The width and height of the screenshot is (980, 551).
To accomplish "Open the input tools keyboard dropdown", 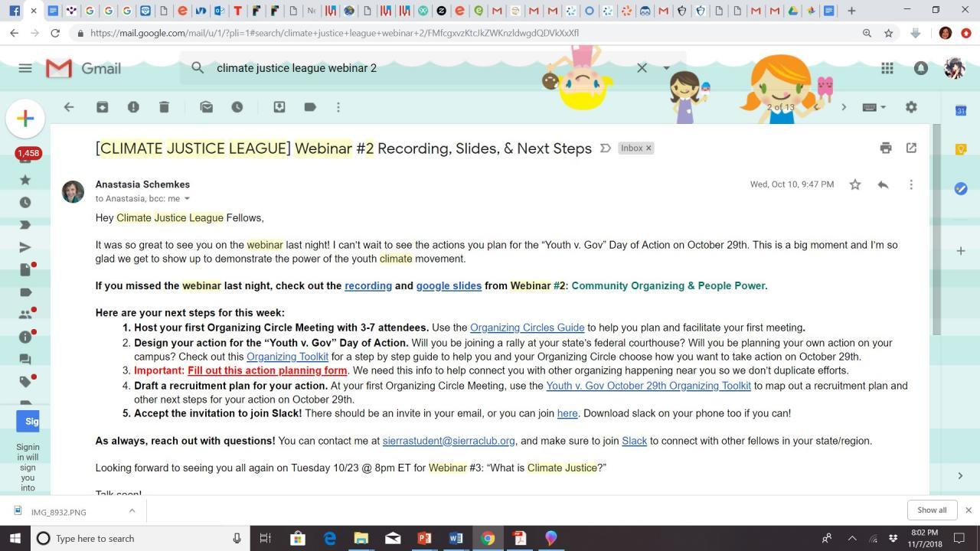I will (x=874, y=107).
